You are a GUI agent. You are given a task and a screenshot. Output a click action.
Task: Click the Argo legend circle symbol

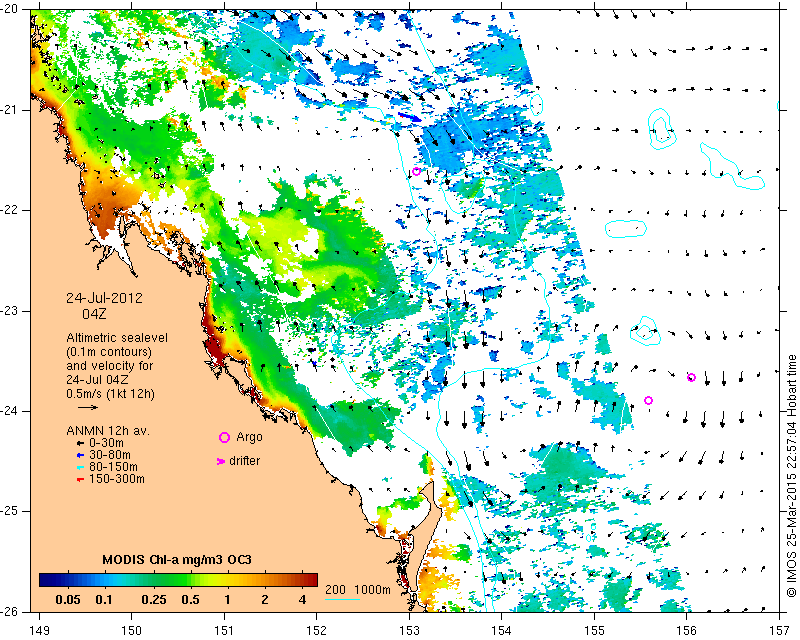[x=224, y=437]
